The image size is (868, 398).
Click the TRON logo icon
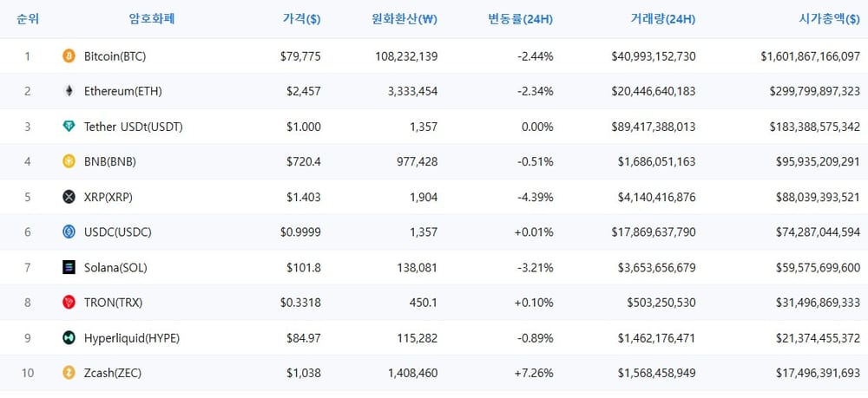point(69,303)
